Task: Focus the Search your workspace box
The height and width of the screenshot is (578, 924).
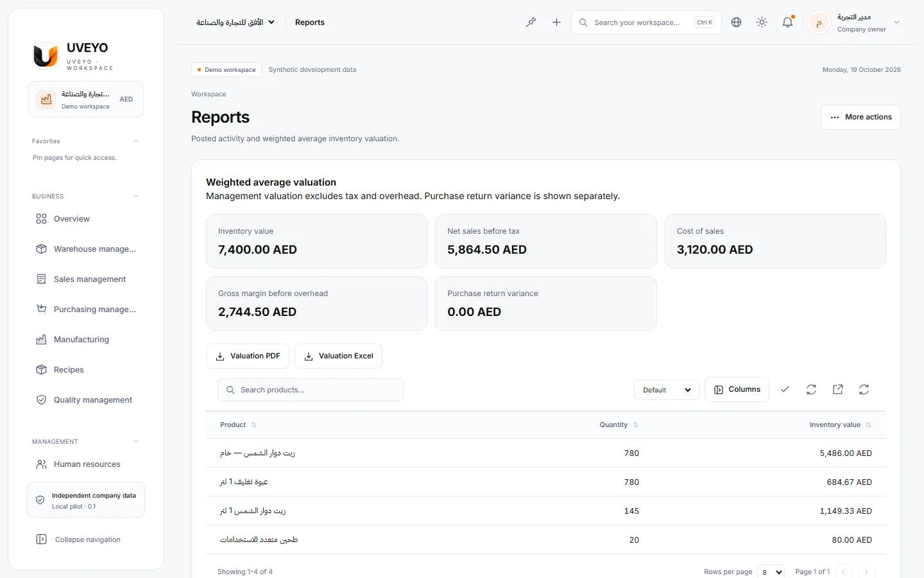Action: tap(646, 22)
